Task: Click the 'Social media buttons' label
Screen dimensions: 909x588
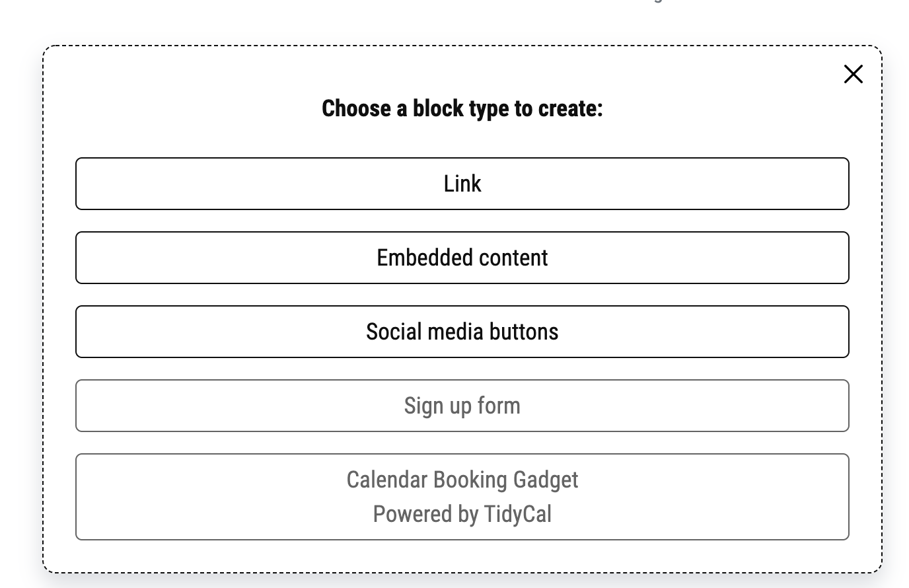Action: pyautogui.click(x=462, y=332)
